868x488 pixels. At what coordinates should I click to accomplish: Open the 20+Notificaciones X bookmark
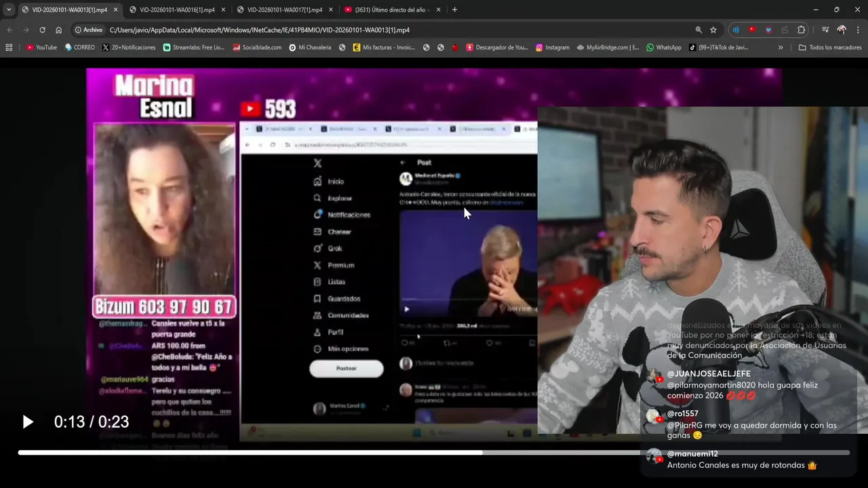(x=129, y=47)
